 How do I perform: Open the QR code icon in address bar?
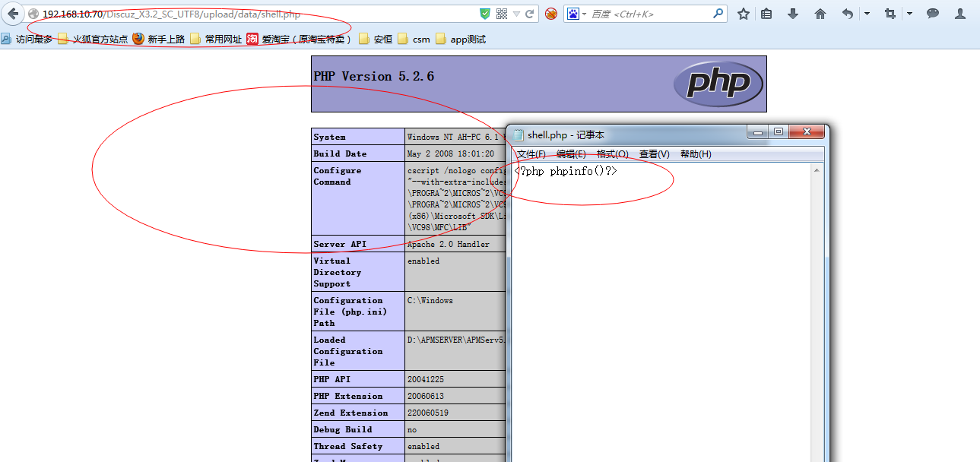(502, 14)
